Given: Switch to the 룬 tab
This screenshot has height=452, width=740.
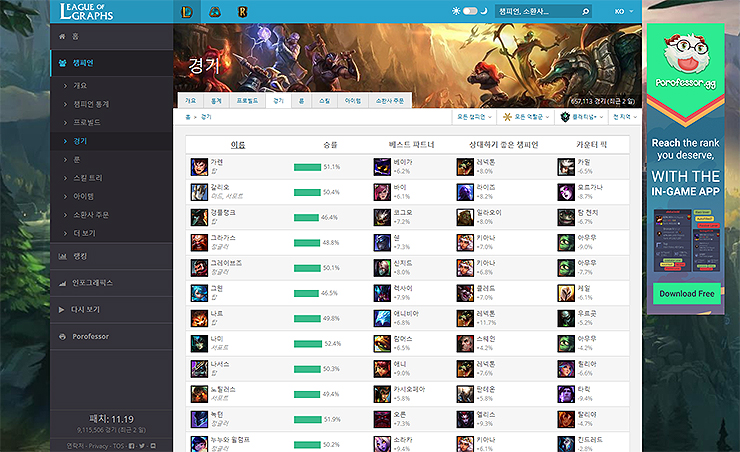Looking at the screenshot, I should (x=301, y=100).
